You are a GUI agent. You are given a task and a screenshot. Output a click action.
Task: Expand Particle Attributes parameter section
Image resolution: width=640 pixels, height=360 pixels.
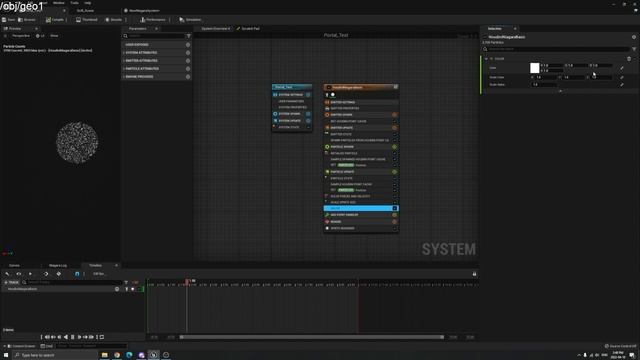point(124,69)
